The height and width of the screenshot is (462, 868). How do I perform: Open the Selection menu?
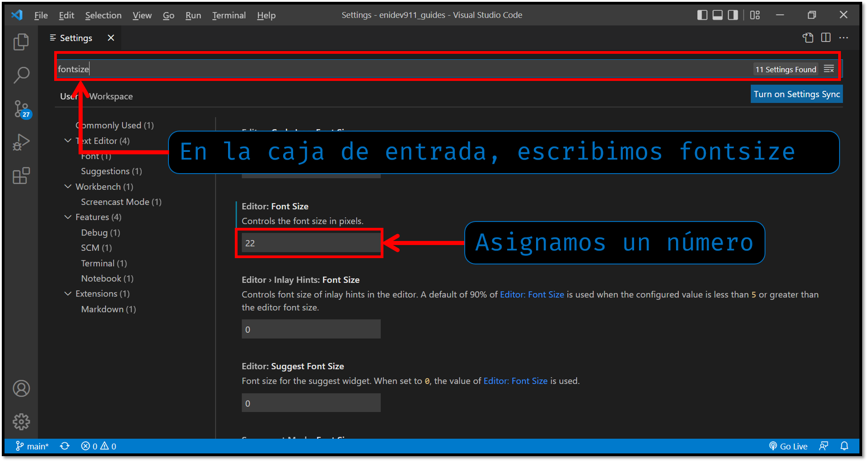tap(103, 15)
